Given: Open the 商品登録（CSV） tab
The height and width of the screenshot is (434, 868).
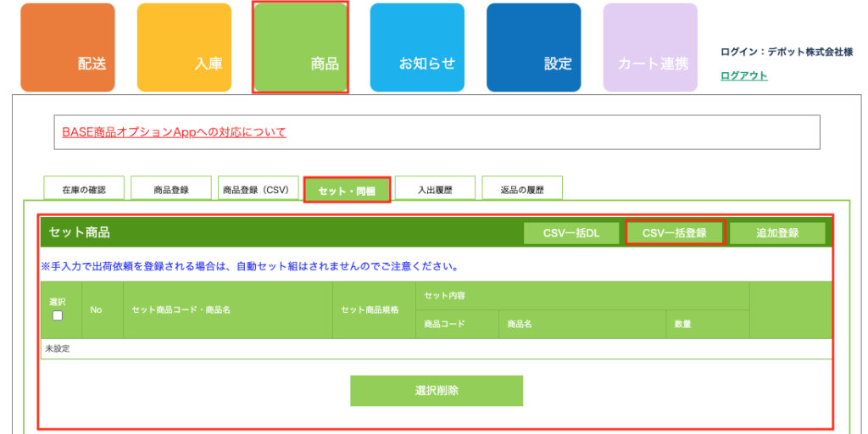Looking at the screenshot, I should pos(258,190).
